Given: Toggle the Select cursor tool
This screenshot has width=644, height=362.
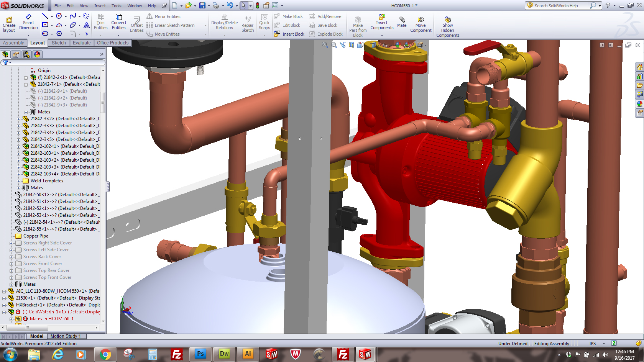Looking at the screenshot, I should pos(243,5).
